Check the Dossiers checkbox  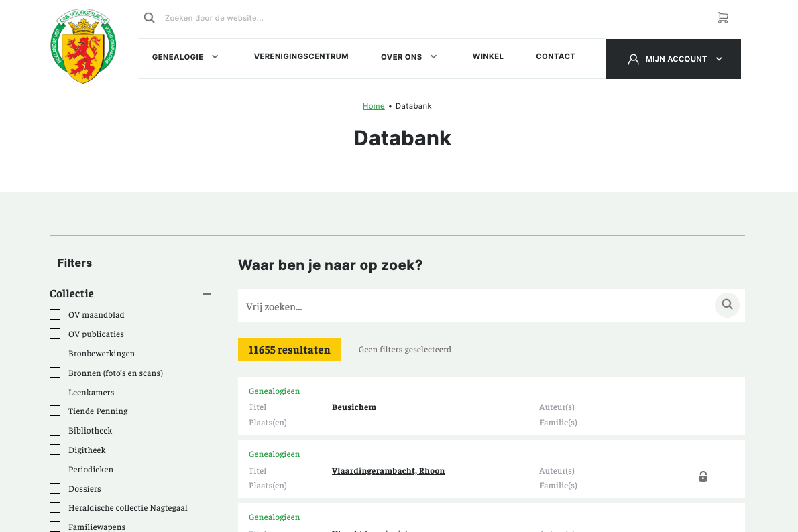click(55, 488)
